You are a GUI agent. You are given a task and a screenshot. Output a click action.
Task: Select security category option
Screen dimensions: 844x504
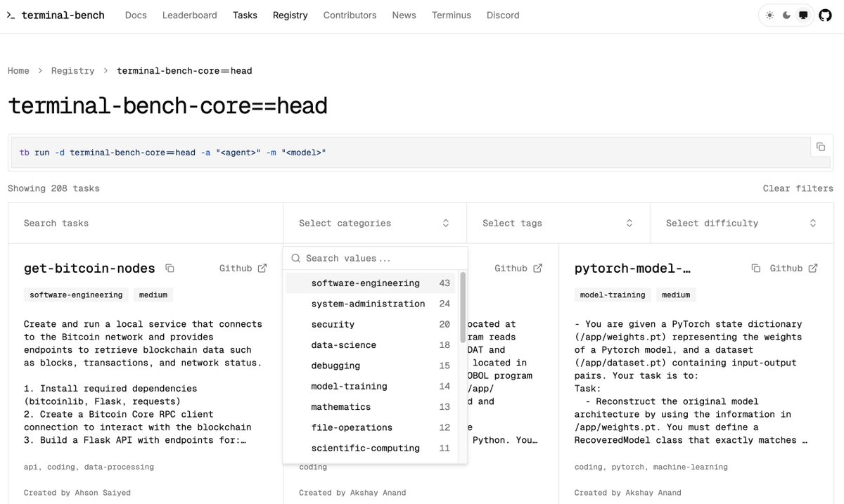click(x=371, y=324)
